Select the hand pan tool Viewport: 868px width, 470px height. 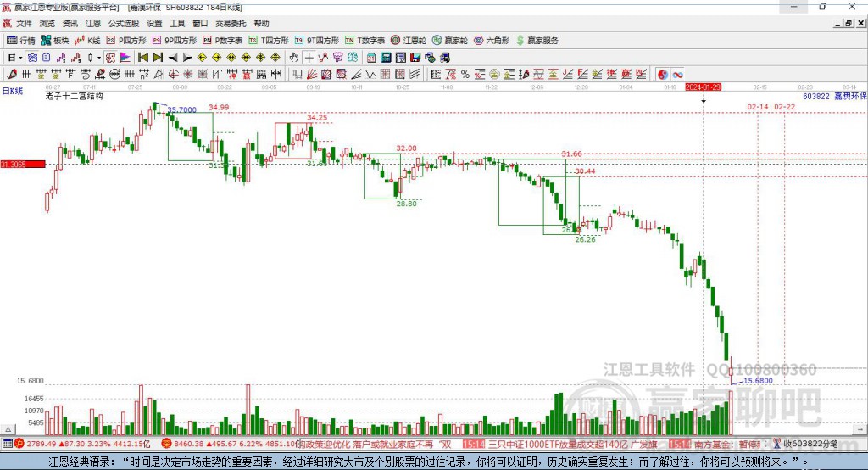[x=294, y=58]
